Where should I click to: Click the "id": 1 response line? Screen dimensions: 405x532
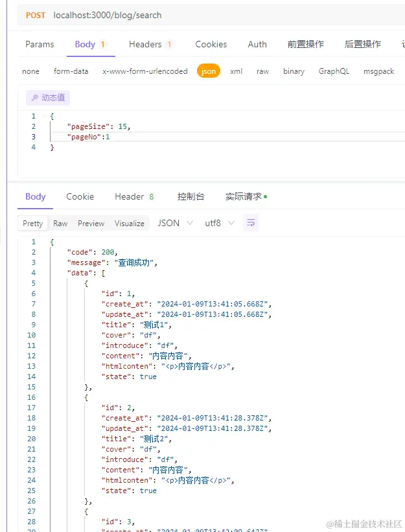(x=118, y=294)
